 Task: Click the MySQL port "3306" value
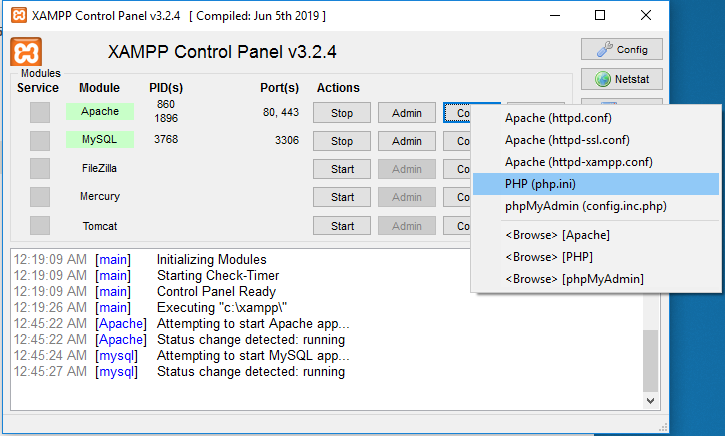tap(287, 140)
